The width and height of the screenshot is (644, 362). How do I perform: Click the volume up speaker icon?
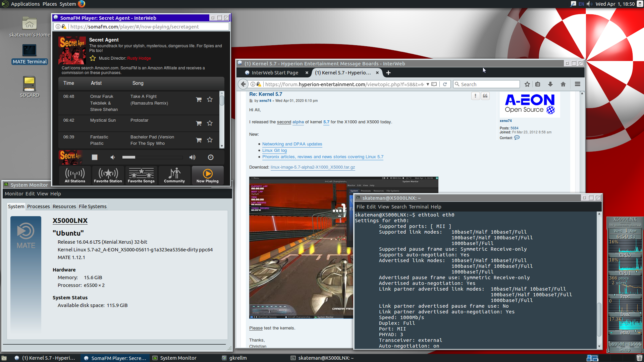point(193,157)
